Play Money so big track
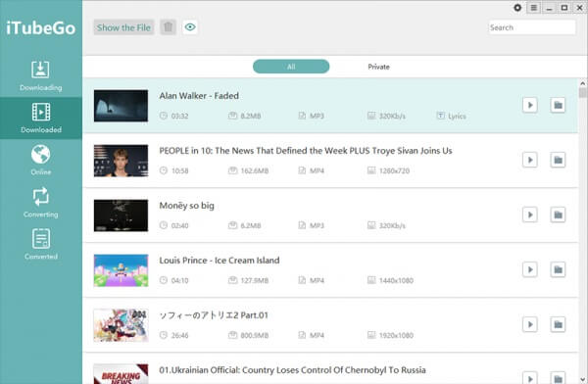This screenshot has height=384, width=588. [x=530, y=215]
